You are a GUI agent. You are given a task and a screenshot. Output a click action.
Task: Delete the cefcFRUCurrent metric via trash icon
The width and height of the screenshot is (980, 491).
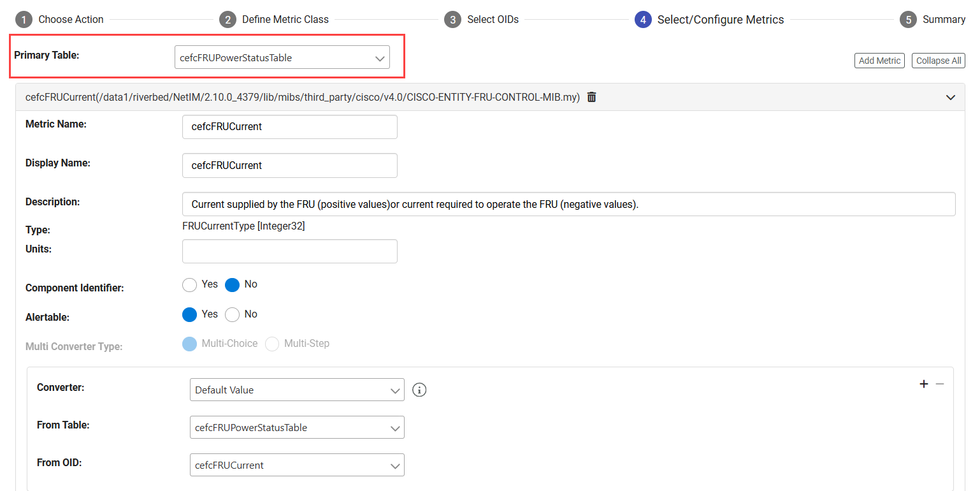[x=591, y=98]
